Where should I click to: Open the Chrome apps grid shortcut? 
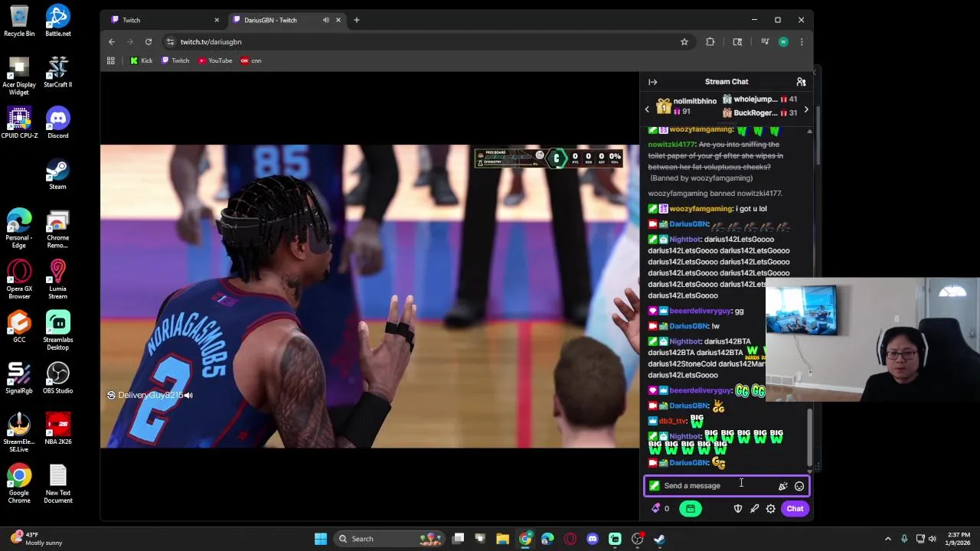(x=111, y=60)
